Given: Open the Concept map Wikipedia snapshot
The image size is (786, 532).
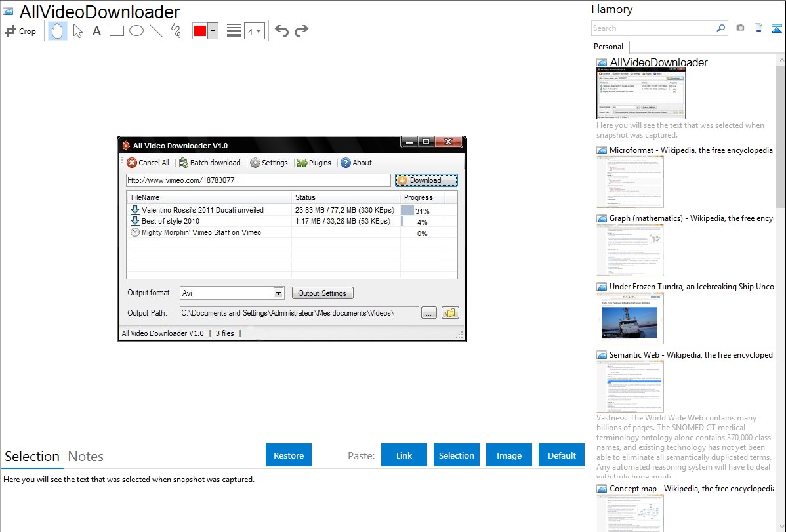Looking at the screenshot, I should tap(630, 512).
